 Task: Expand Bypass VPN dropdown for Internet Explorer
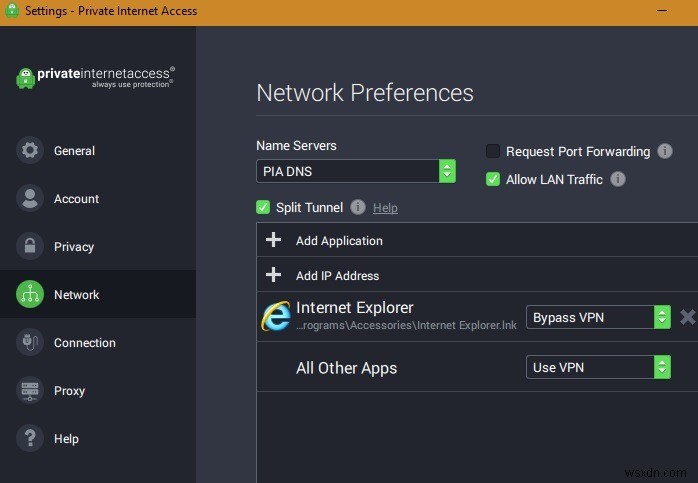(597, 317)
